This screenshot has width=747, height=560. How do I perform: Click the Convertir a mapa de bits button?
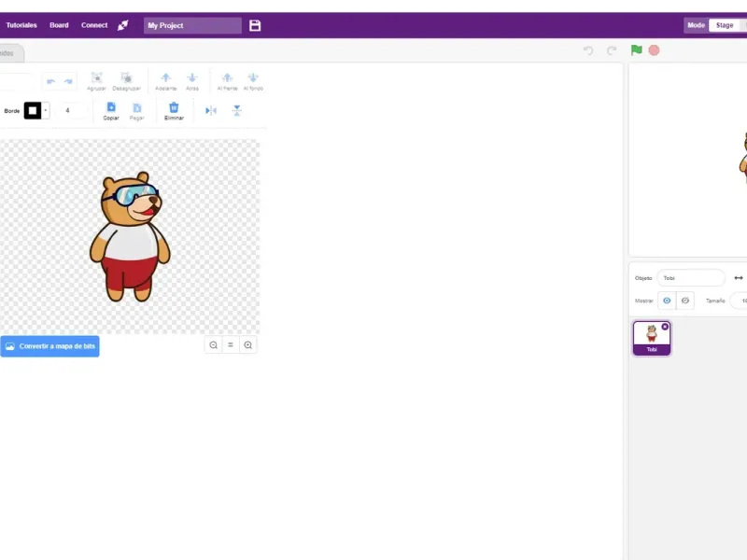click(50, 346)
